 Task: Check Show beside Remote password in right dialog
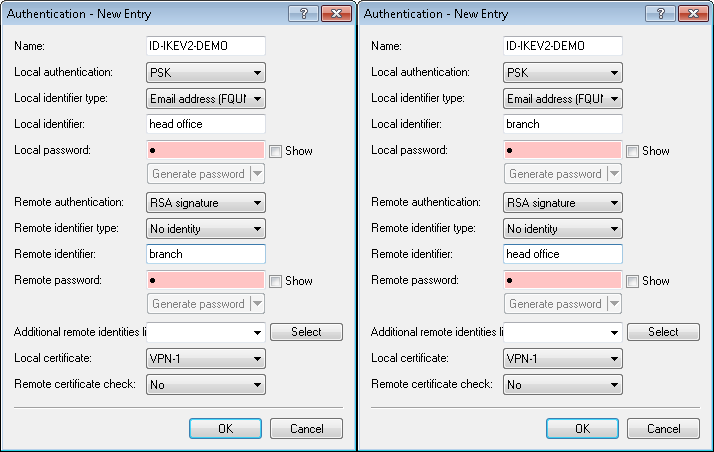coord(632,281)
